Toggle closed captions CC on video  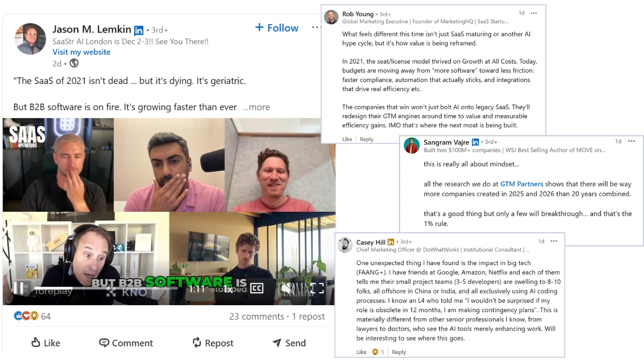pyautogui.click(x=257, y=289)
